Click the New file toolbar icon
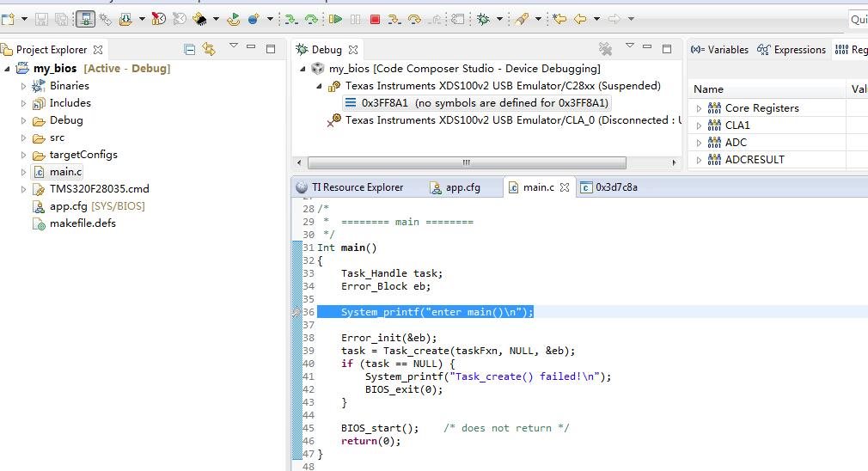The image size is (868, 471). point(8,20)
